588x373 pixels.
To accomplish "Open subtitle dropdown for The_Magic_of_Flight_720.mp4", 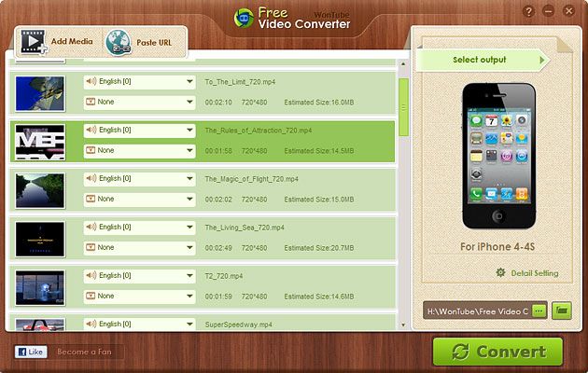I will click(137, 199).
